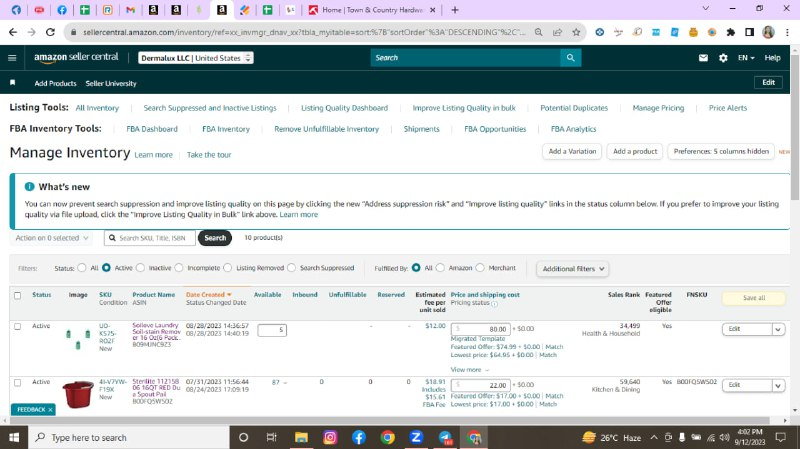
Task: Open the Chrome profile avatar
Action: [768, 32]
